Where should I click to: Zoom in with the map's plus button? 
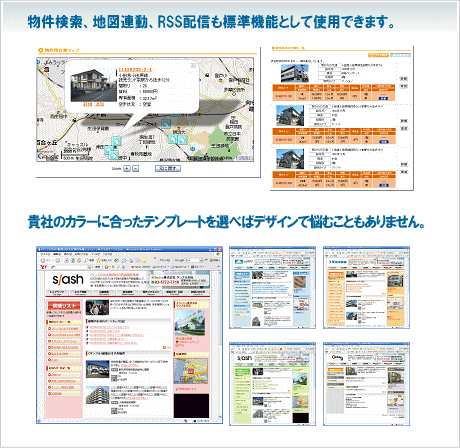coord(127,169)
